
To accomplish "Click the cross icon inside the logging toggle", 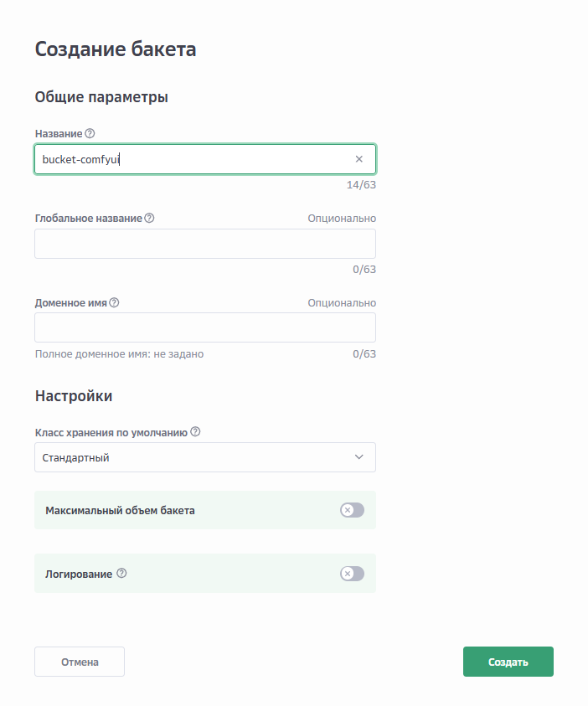I will click(x=347, y=574).
